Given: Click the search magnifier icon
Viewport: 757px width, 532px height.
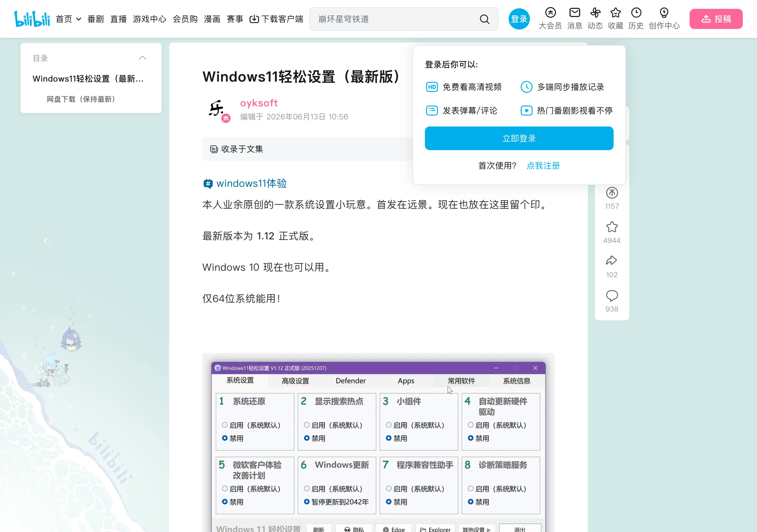Looking at the screenshot, I should click(x=484, y=19).
